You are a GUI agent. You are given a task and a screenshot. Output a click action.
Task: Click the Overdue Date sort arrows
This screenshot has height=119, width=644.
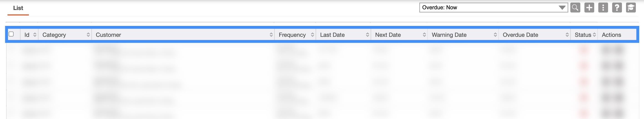point(567,35)
